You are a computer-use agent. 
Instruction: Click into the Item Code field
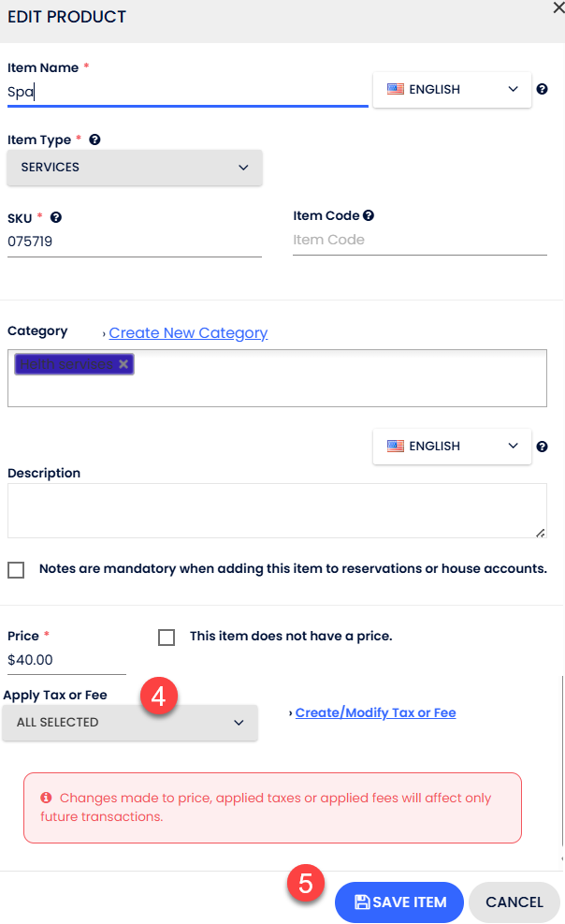(419, 241)
